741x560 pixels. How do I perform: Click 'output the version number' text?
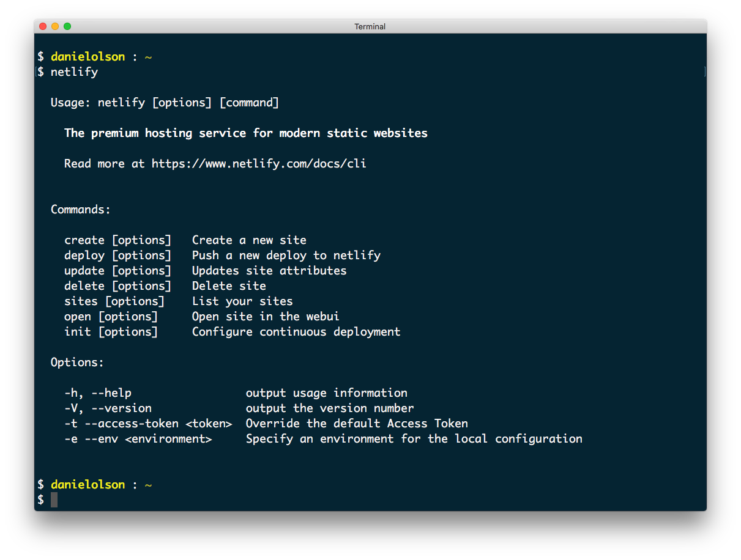[x=330, y=408]
